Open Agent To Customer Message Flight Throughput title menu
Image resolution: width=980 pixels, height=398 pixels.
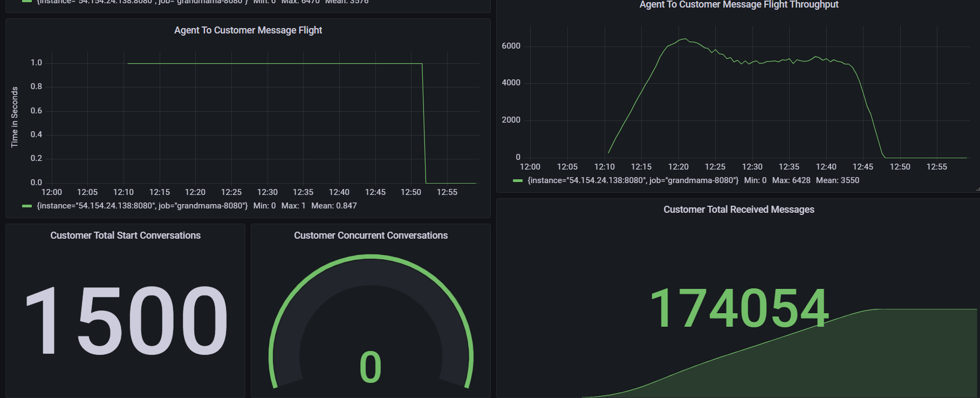pyautogui.click(x=738, y=5)
